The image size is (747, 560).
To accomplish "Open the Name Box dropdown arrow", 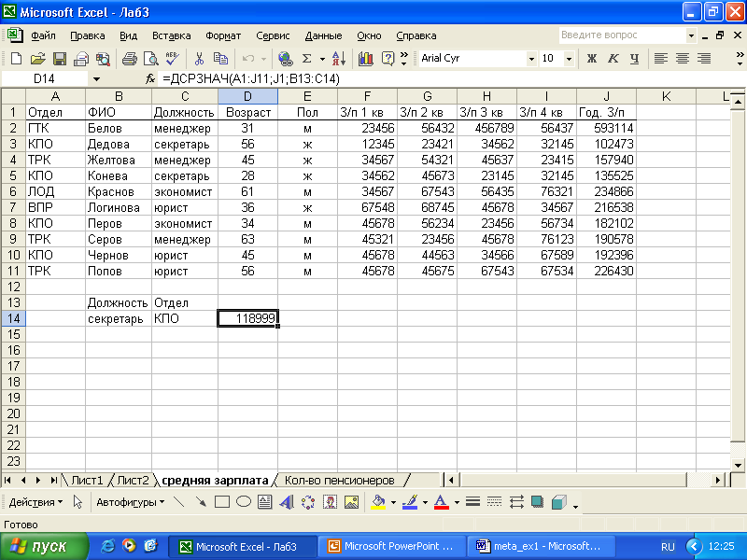I will tap(95, 79).
